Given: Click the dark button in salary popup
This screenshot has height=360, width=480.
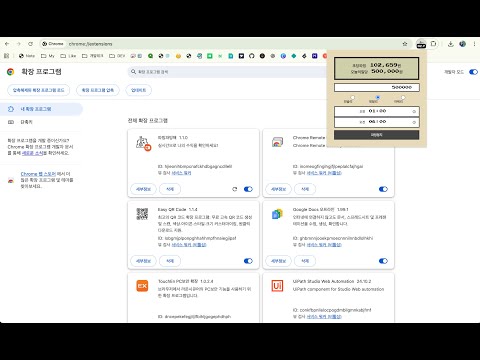Looking at the screenshot, I should (376, 135).
